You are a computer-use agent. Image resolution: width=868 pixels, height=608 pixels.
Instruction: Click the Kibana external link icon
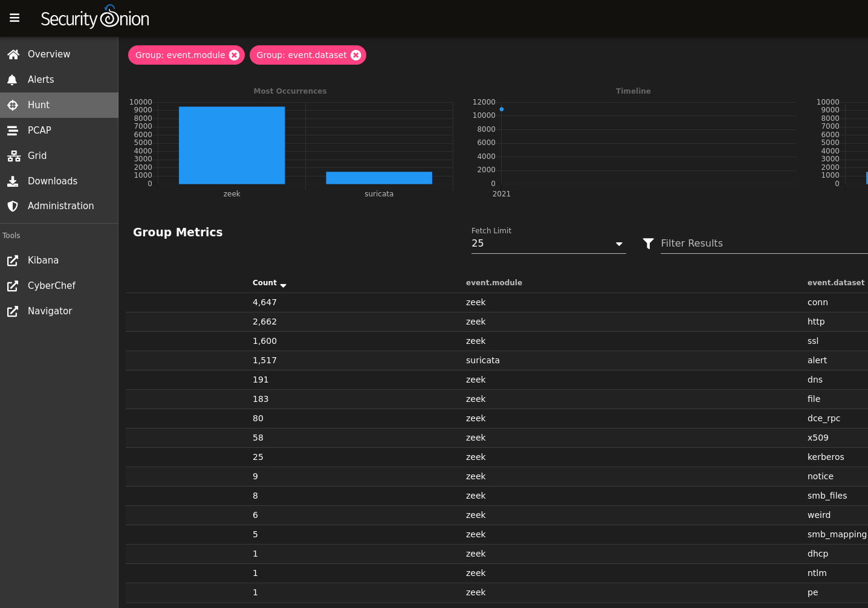pos(13,260)
